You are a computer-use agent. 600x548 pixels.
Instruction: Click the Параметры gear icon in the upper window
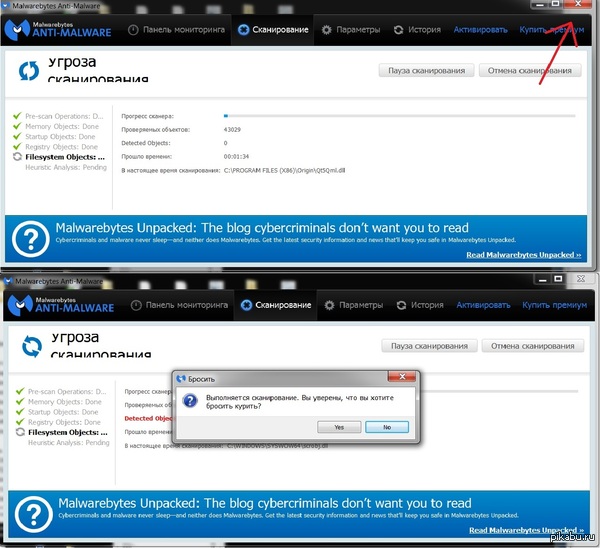tap(325, 30)
